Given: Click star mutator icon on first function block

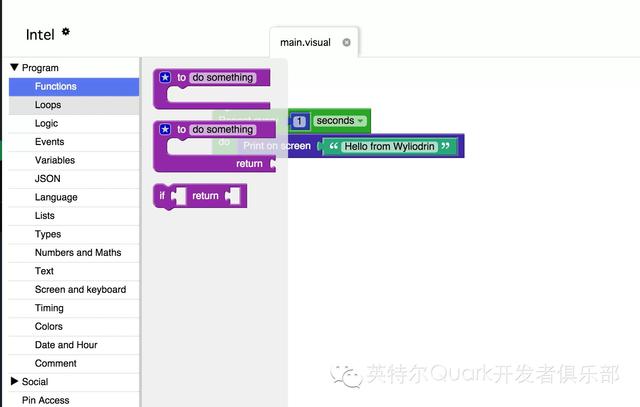Looking at the screenshot, I should point(165,77).
